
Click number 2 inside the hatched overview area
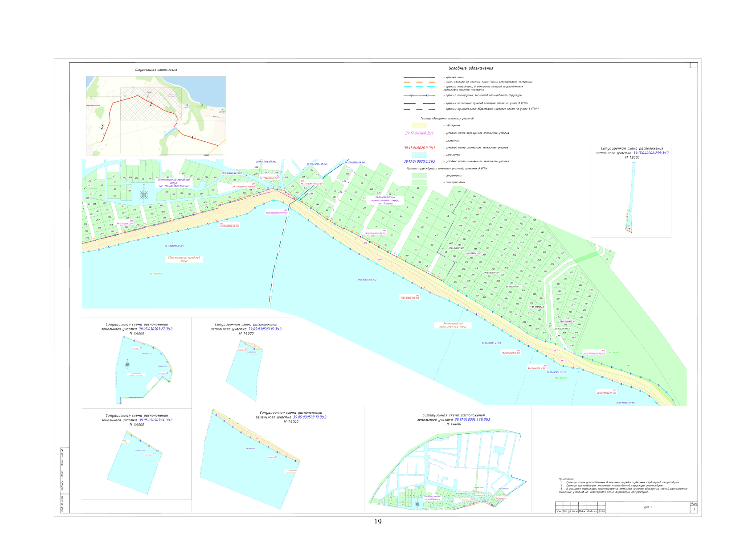click(x=151, y=104)
